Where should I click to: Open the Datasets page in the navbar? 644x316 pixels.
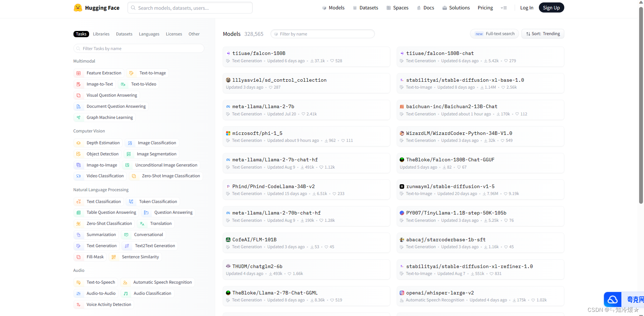coord(365,8)
